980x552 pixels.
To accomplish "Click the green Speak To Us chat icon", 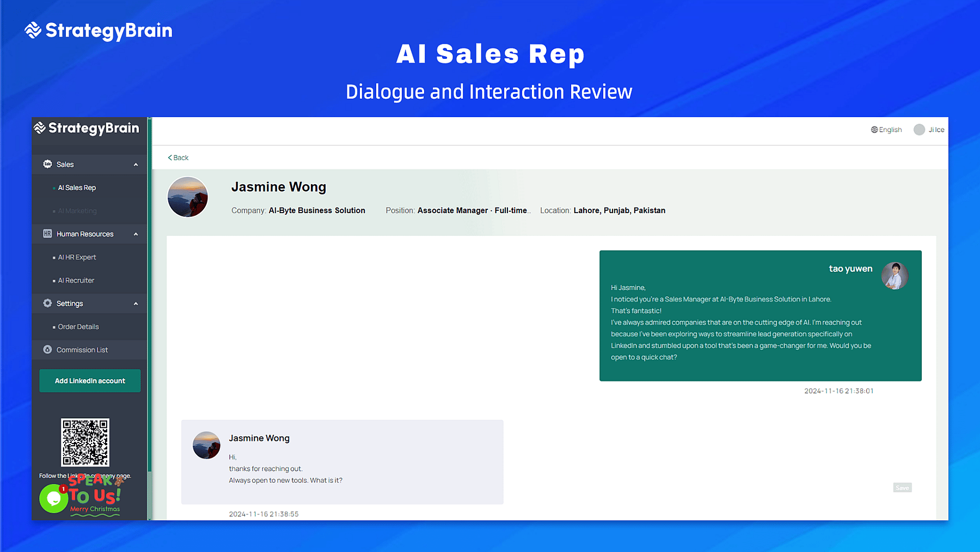I will [x=53, y=499].
